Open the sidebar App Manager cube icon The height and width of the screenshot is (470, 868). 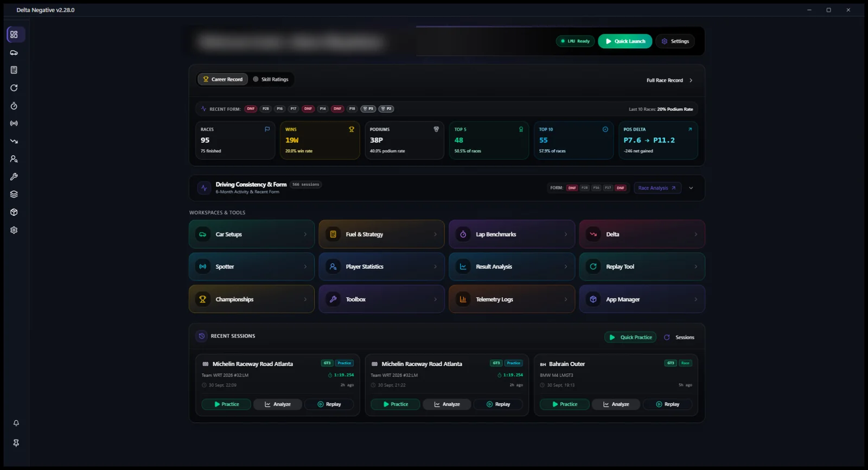14,212
